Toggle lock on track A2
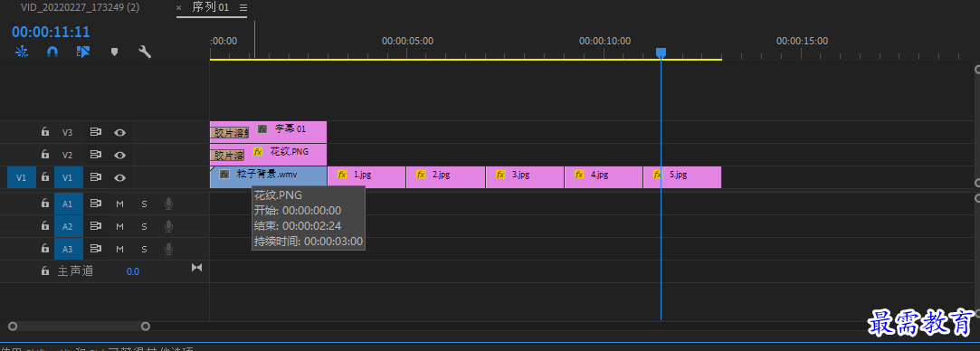Viewport: 980px width, 351px height. click(x=45, y=226)
